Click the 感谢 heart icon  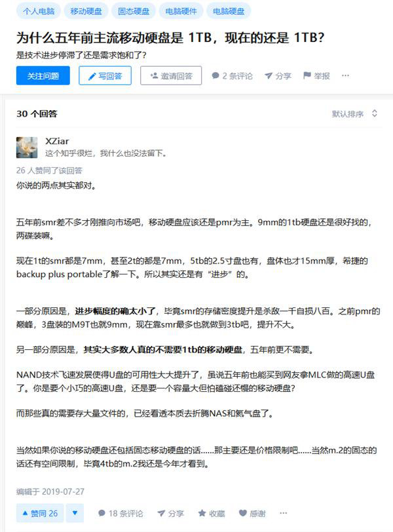[x=243, y=513]
